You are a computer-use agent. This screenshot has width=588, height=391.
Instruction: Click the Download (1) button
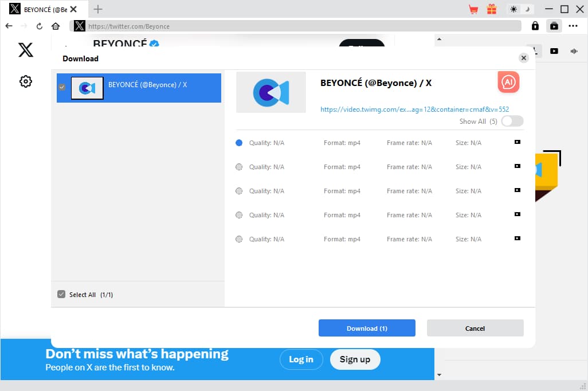click(x=367, y=328)
